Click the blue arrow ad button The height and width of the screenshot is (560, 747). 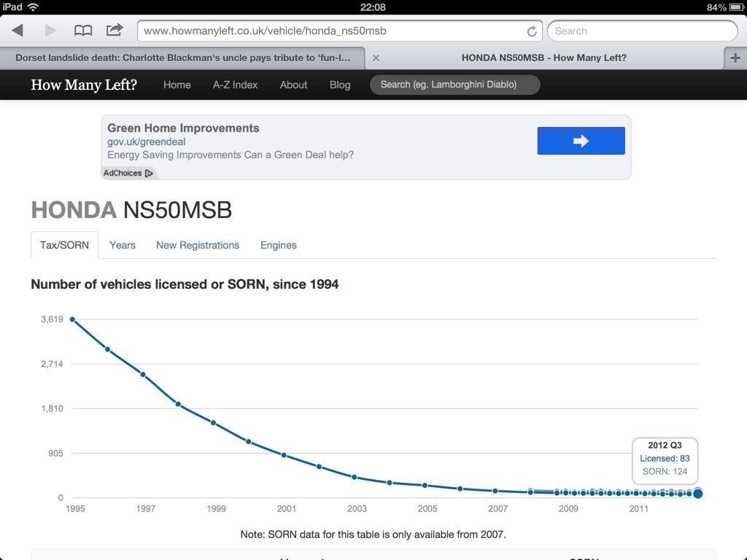[x=581, y=141]
